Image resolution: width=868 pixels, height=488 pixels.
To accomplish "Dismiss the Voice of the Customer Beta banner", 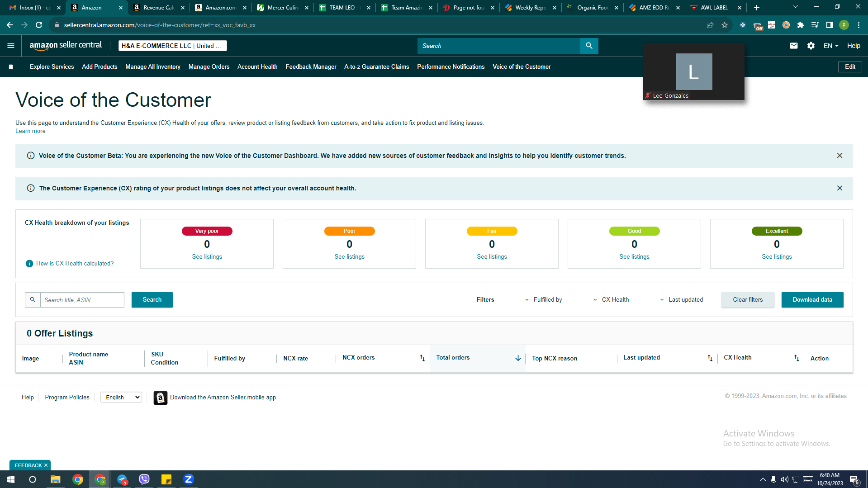I will tap(840, 156).
